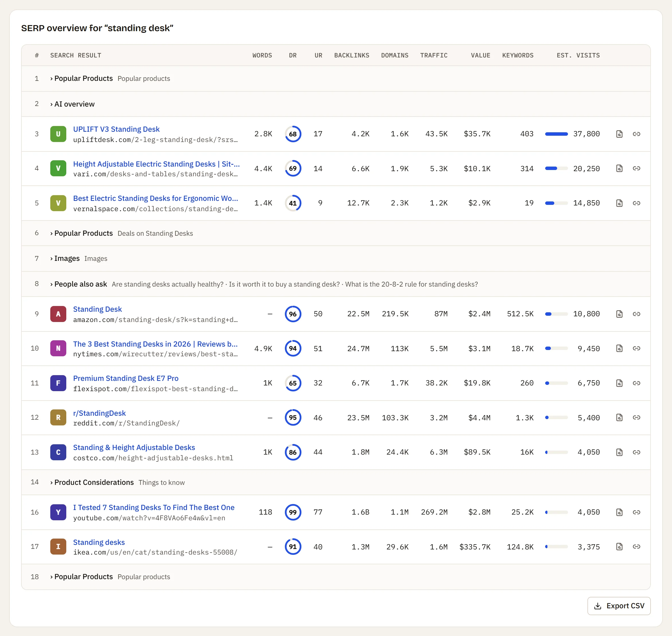
Task: Open page inspect icon for ikea.com row
Action: [x=619, y=547]
